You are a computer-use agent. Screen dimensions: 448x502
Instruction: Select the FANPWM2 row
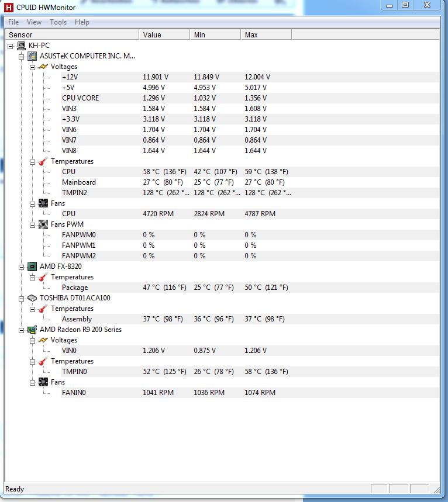pyautogui.click(x=250, y=256)
